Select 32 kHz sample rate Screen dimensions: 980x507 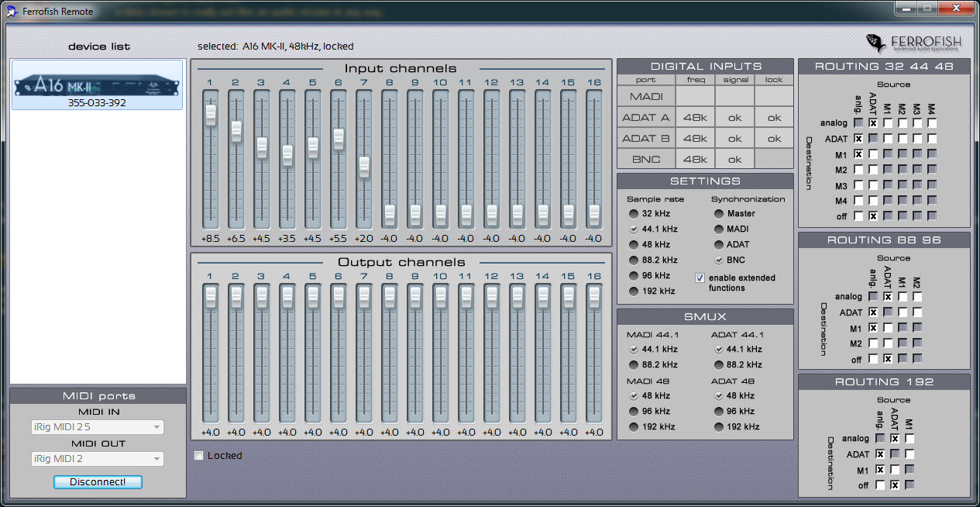coord(634,213)
